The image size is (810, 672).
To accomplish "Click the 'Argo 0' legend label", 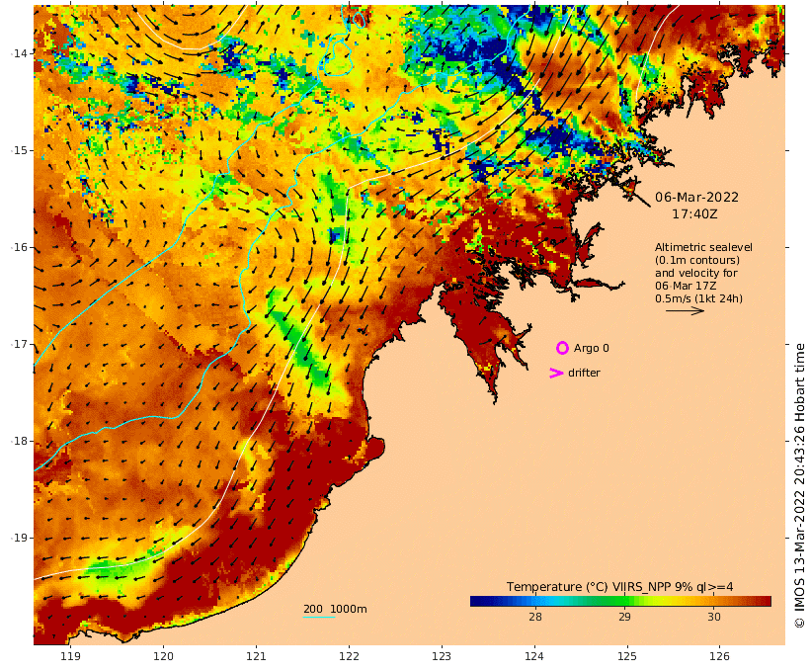I will coord(592,349).
